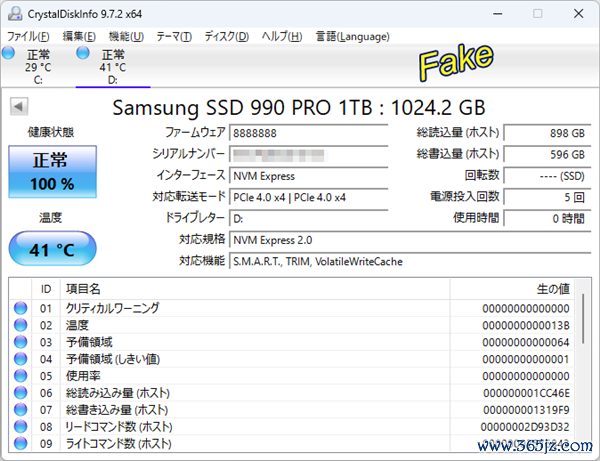Click status orb for row 04 予備領域 (しきい値)

pyautogui.click(x=21, y=359)
